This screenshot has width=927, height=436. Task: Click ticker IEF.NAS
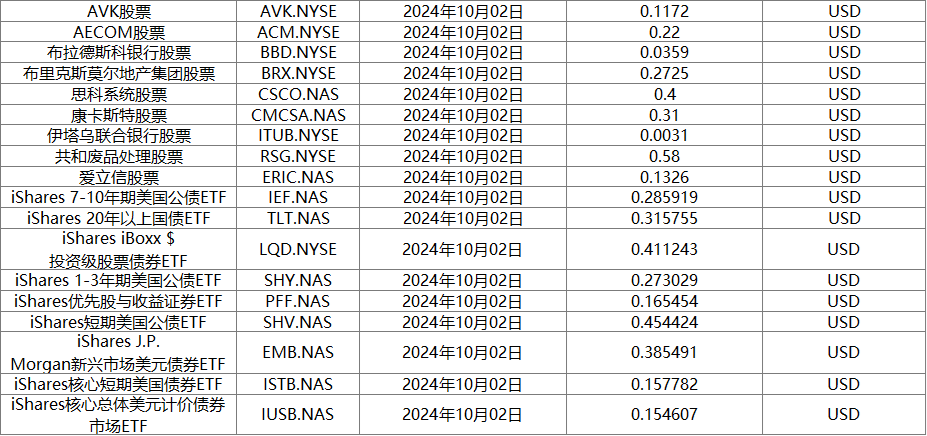(x=298, y=198)
